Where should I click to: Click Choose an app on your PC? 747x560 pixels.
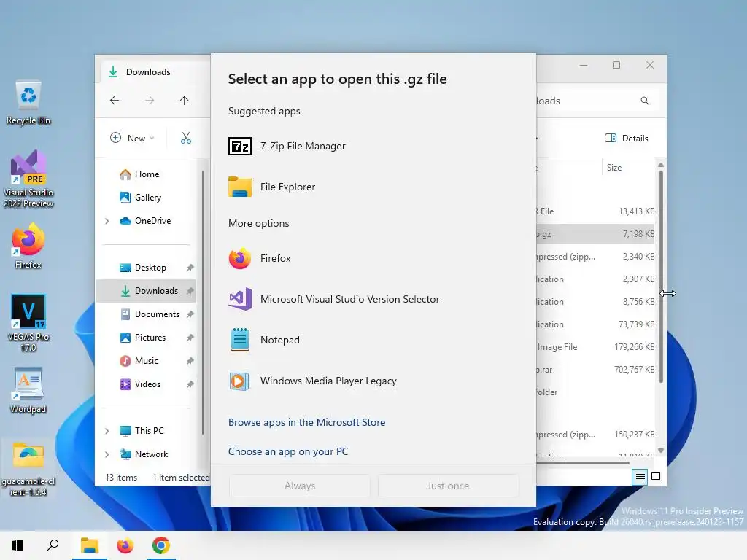[288, 451]
